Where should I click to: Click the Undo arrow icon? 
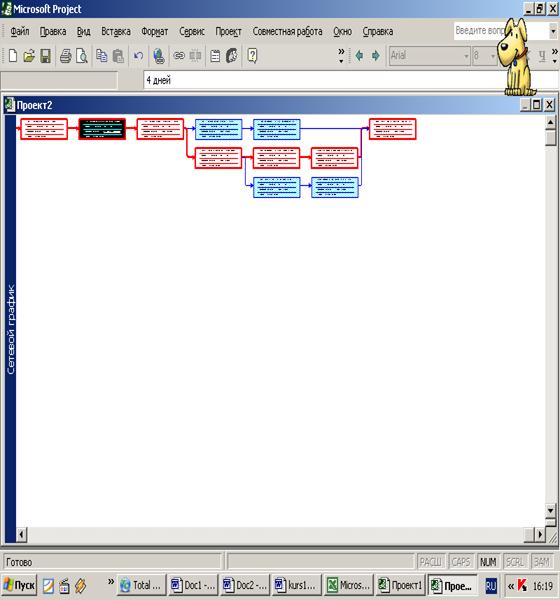coord(138,56)
